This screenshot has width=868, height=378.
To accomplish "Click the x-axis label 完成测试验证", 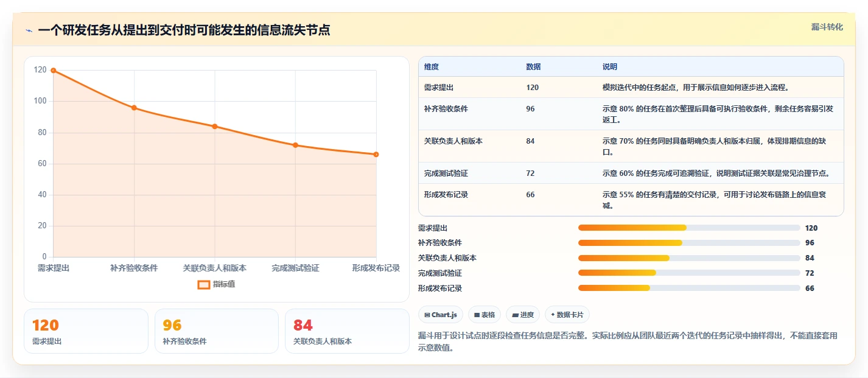I will coord(295,268).
